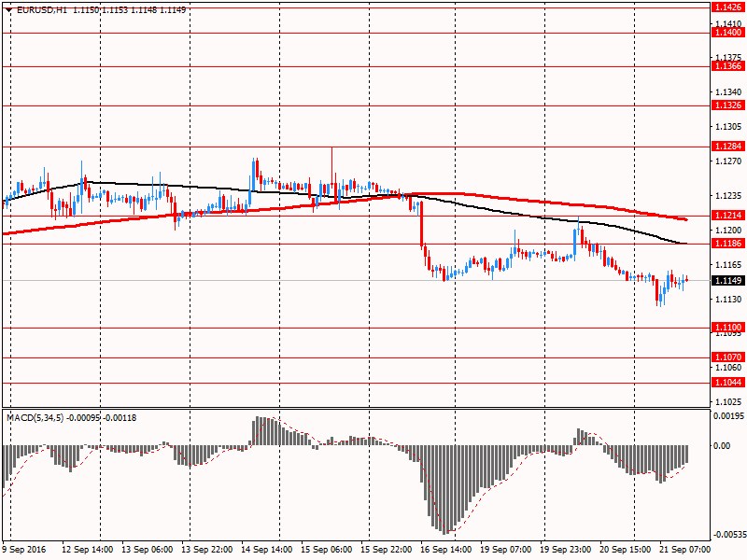Click the 1.1165 price axis label

[x=728, y=265]
